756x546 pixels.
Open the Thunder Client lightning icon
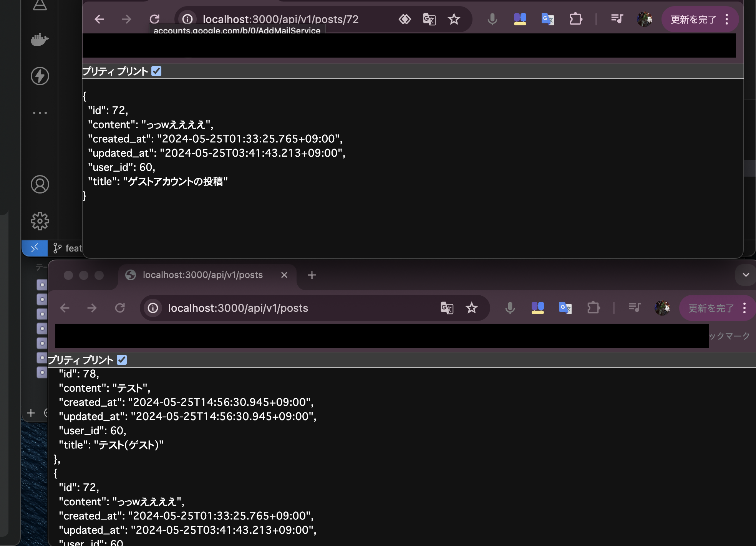tap(40, 76)
